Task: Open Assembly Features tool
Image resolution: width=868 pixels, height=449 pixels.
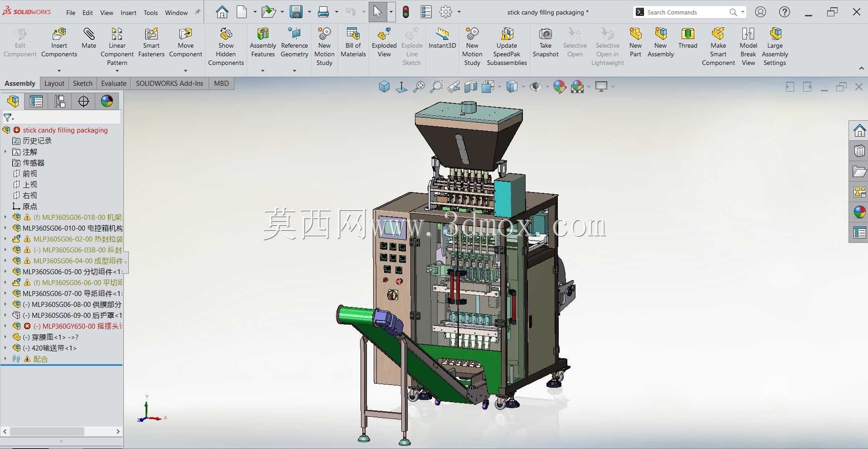Action: (263, 43)
